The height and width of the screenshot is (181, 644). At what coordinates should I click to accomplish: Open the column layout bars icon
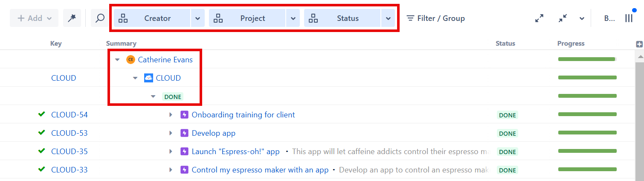(x=629, y=18)
